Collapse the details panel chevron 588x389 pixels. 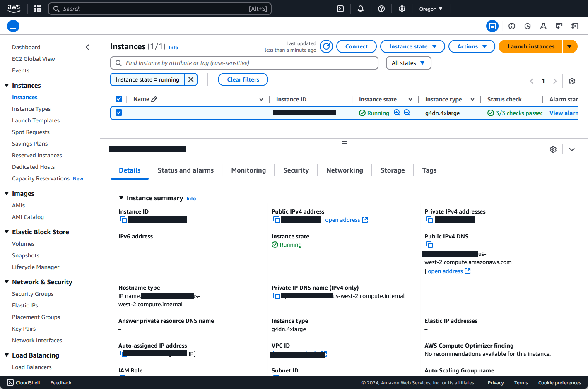tap(572, 149)
